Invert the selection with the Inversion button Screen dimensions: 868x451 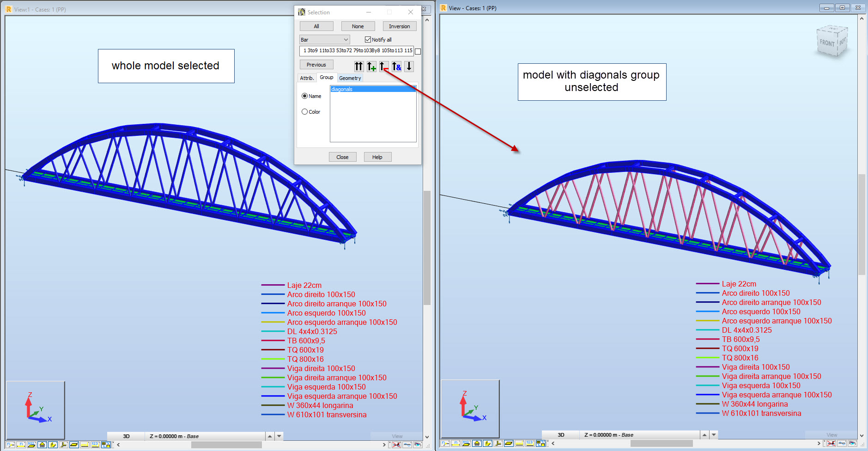(399, 26)
